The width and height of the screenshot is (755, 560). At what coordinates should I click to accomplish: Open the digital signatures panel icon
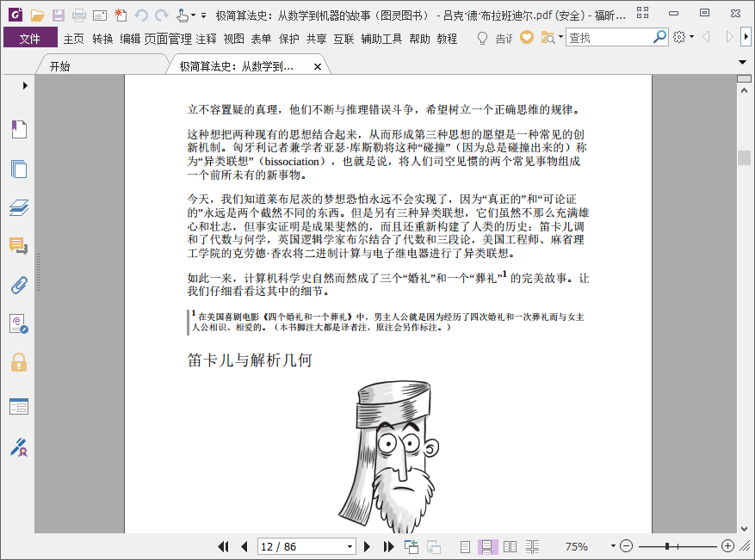19,323
